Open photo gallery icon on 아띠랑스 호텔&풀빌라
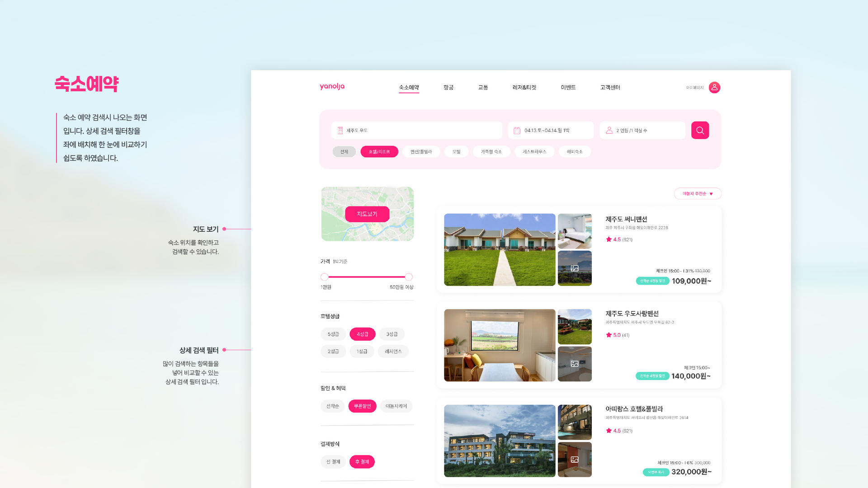Image resolution: width=868 pixels, height=488 pixels. 575,460
